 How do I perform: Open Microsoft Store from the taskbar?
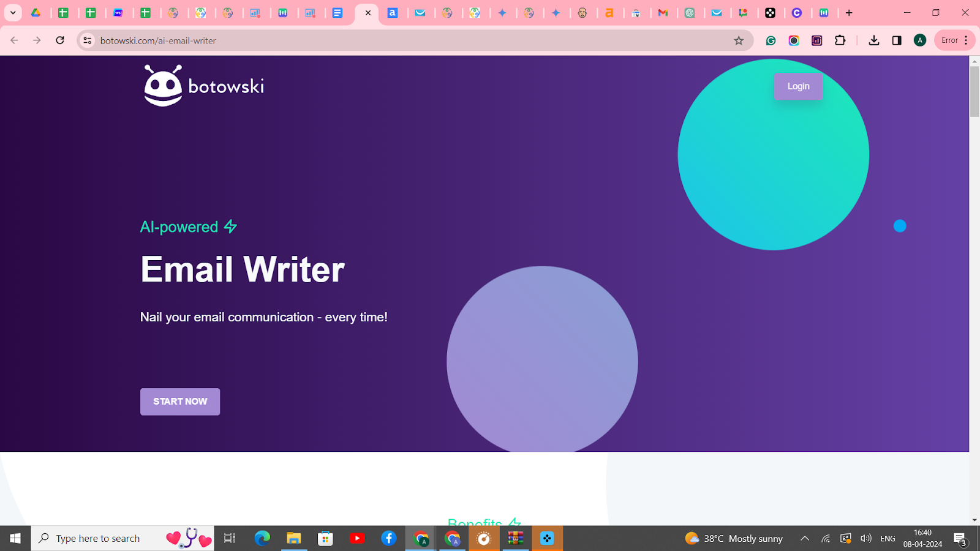point(325,538)
